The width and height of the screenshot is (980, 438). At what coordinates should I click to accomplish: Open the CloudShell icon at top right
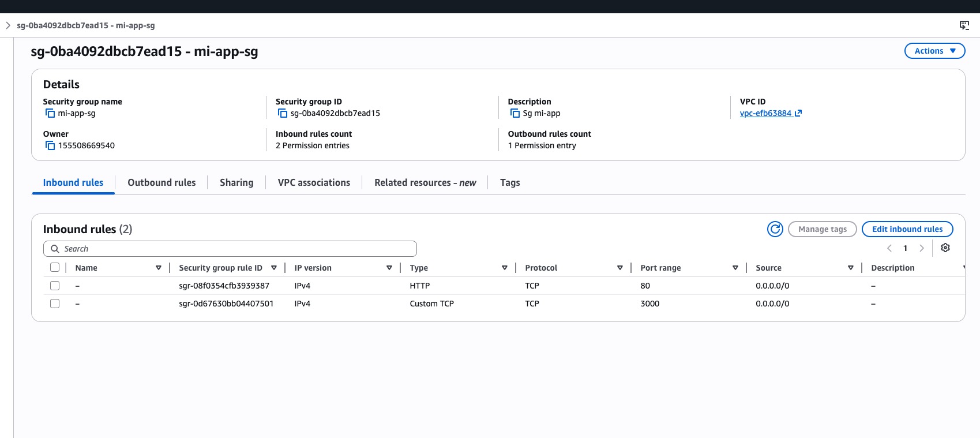pyautogui.click(x=964, y=25)
